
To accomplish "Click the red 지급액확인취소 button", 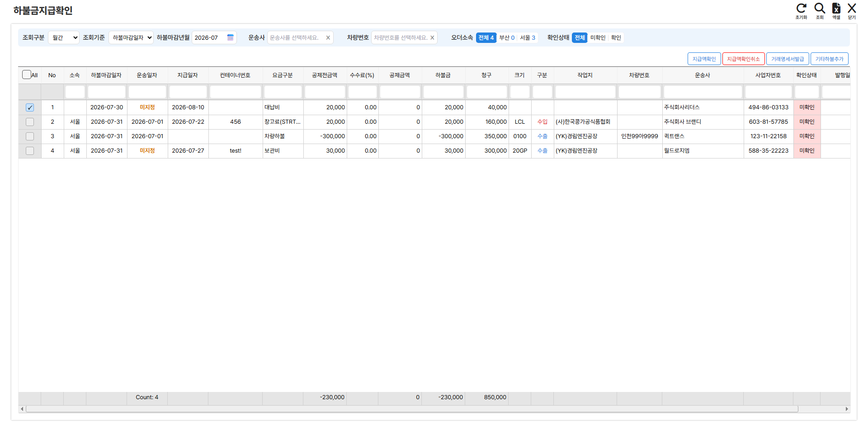I will point(744,59).
